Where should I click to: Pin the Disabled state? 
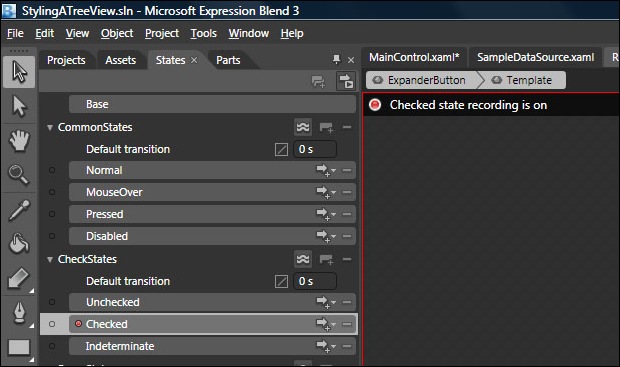(x=52, y=236)
